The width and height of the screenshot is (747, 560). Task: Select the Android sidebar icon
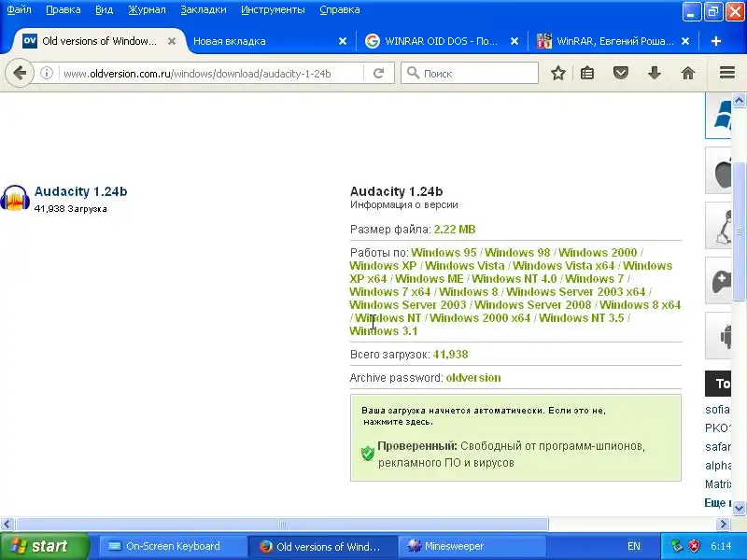point(718,336)
